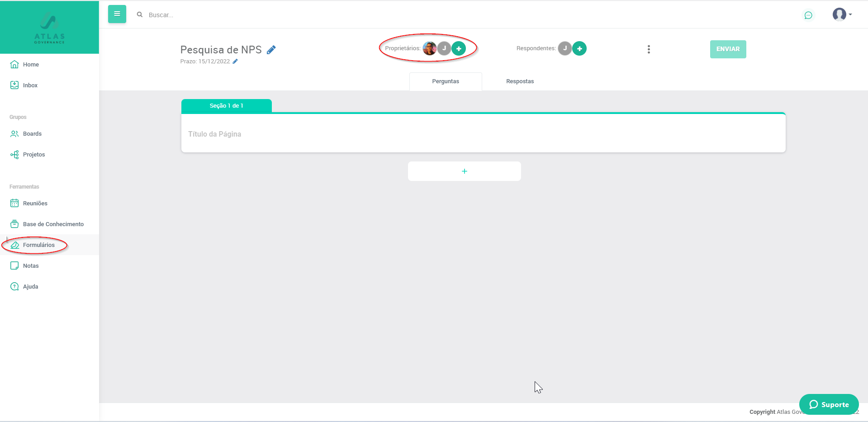The width and height of the screenshot is (868, 422).
Task: Expand the user profile dropdown
Action: pos(842,14)
